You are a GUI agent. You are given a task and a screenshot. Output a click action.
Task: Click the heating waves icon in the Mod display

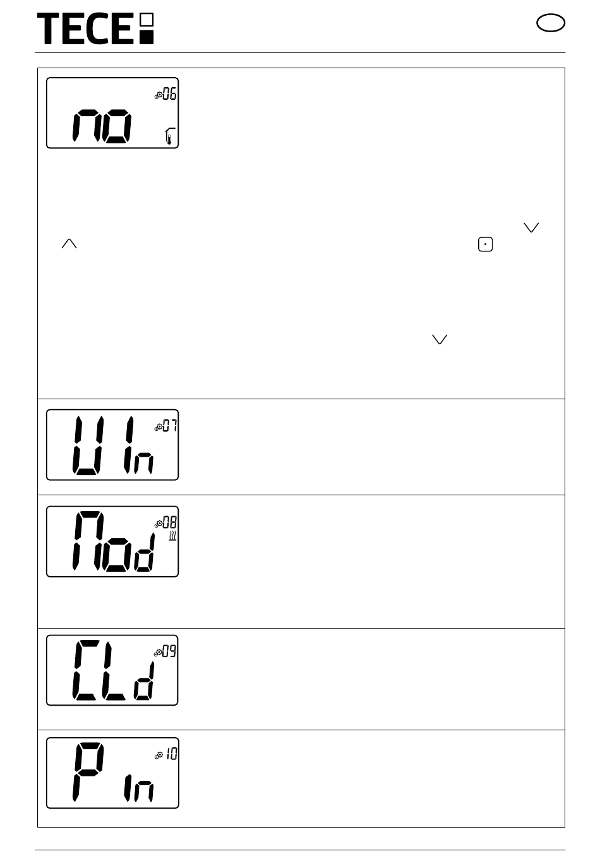click(172, 537)
